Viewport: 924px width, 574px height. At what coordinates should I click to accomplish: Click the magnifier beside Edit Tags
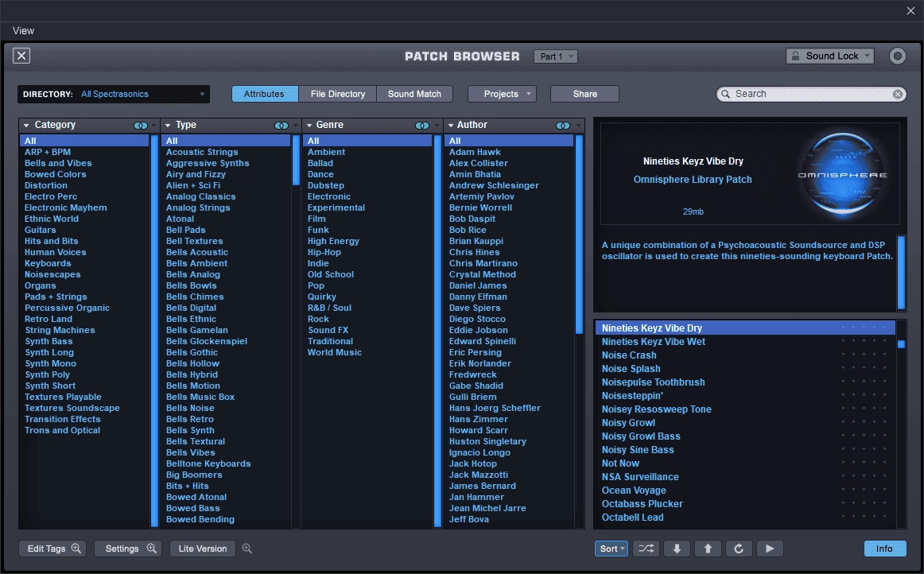(76, 548)
